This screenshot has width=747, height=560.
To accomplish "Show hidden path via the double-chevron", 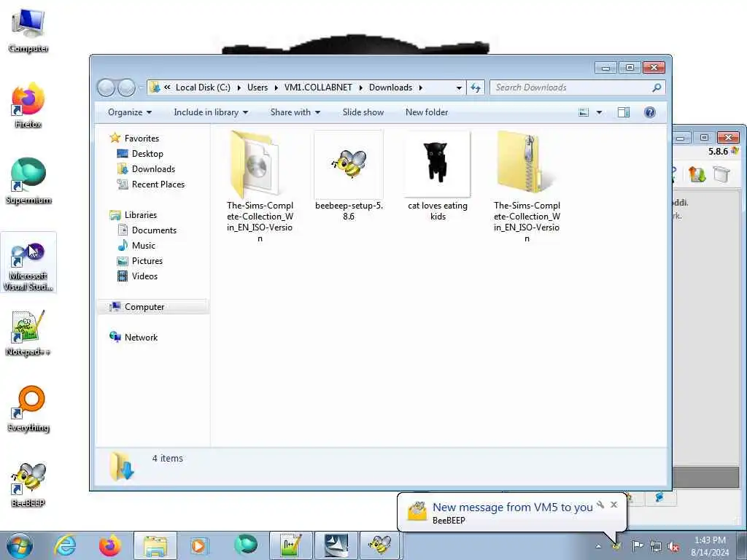I will click(167, 87).
